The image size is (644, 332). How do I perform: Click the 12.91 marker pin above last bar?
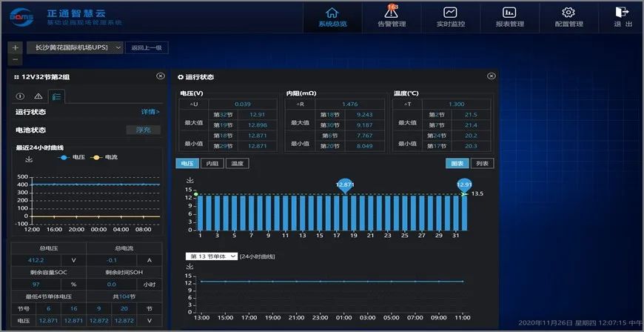(465, 185)
